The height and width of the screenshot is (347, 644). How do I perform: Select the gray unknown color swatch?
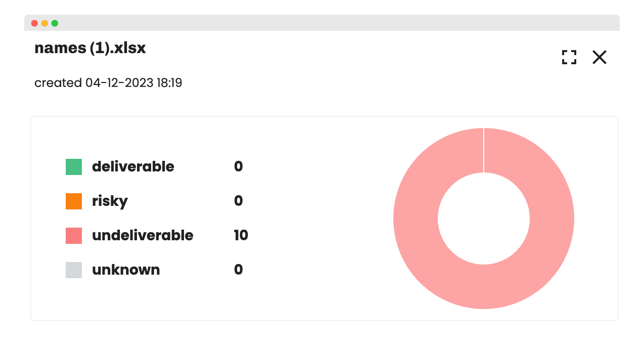[x=74, y=270]
